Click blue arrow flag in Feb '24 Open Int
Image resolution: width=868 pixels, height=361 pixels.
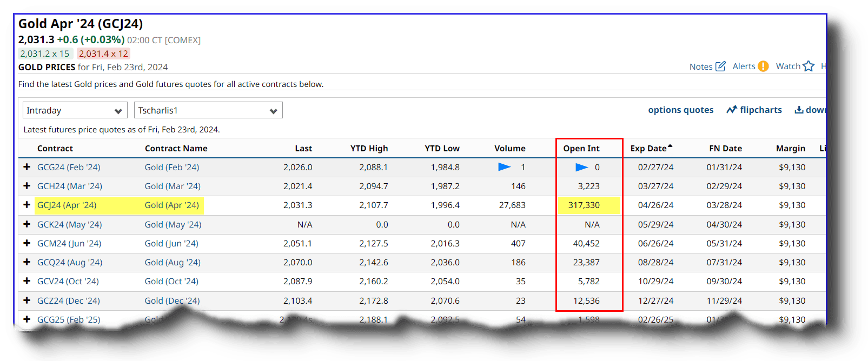point(581,168)
